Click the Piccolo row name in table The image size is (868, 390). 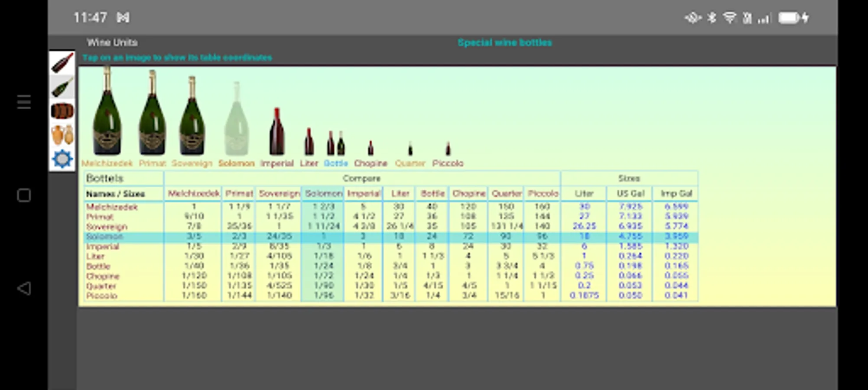[x=101, y=296]
